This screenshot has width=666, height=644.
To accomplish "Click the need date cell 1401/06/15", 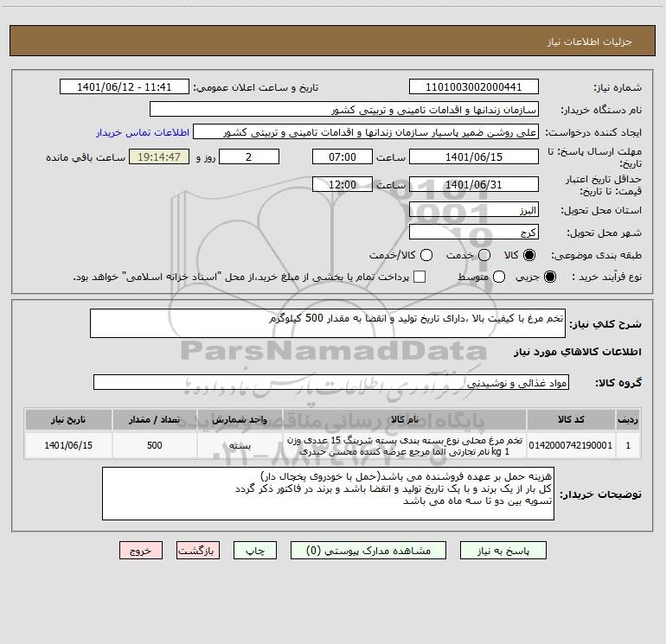I will [68, 445].
